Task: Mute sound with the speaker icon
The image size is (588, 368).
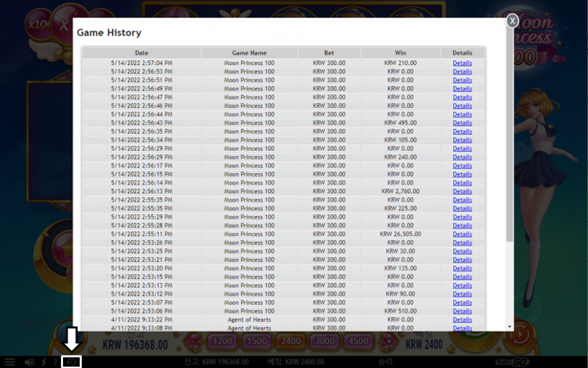Action: 29,362
